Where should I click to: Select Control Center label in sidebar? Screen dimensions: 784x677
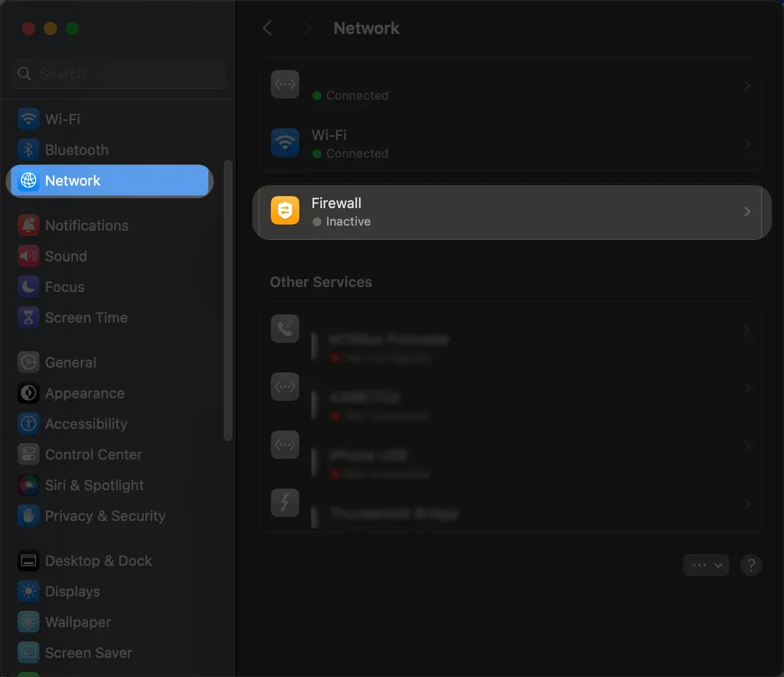[94, 454]
